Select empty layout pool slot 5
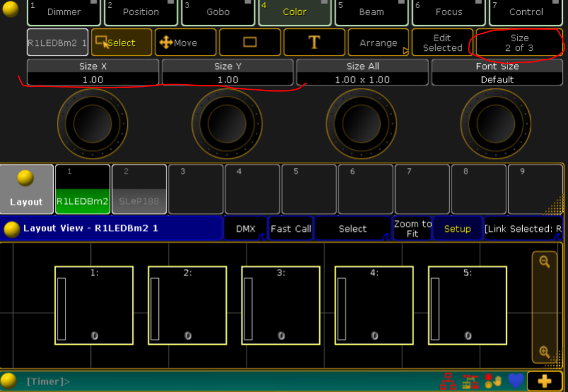 click(309, 189)
